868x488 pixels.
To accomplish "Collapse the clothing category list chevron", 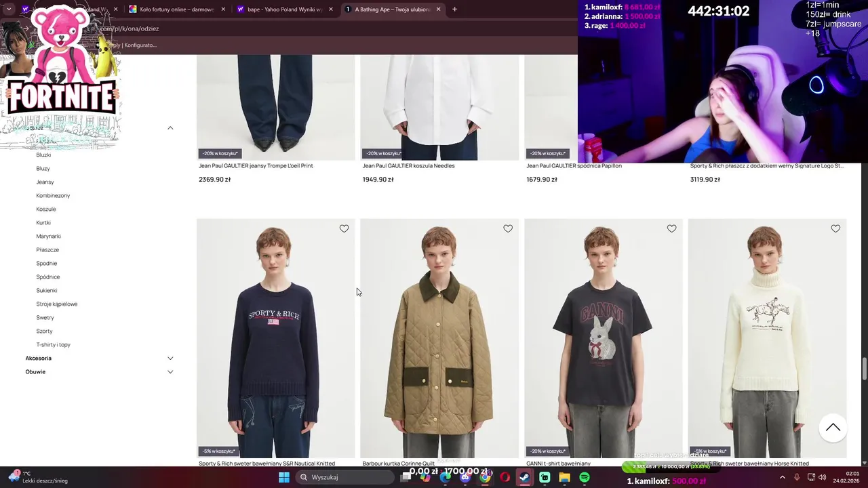I will pyautogui.click(x=170, y=127).
